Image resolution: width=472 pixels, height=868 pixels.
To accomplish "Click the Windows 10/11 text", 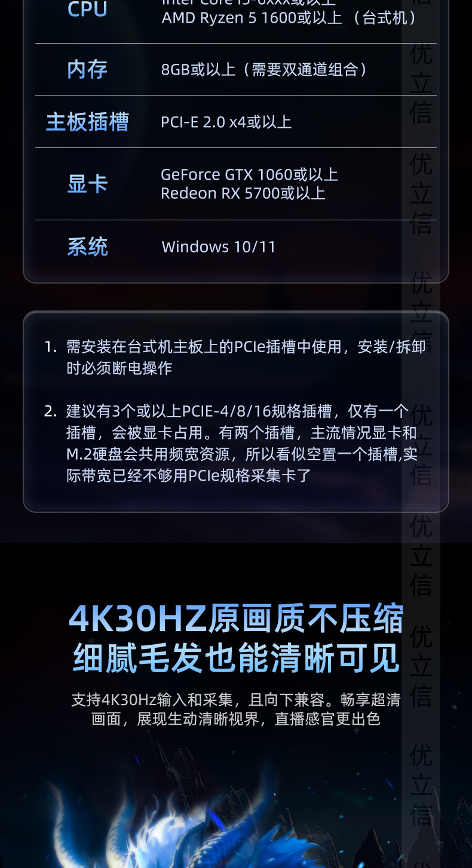I will [219, 247].
